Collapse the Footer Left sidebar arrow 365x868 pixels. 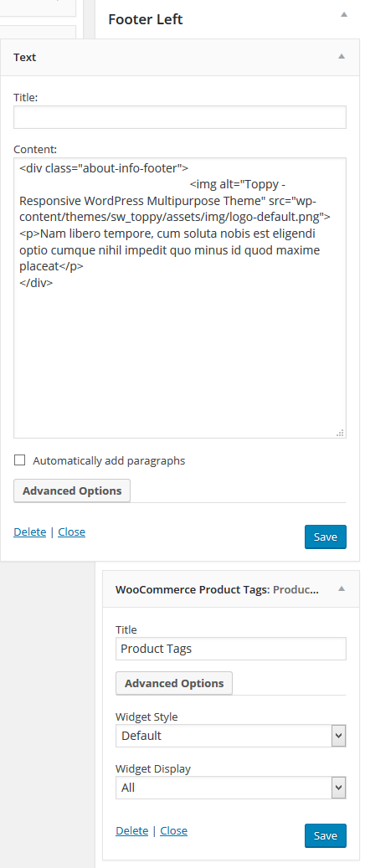click(344, 14)
